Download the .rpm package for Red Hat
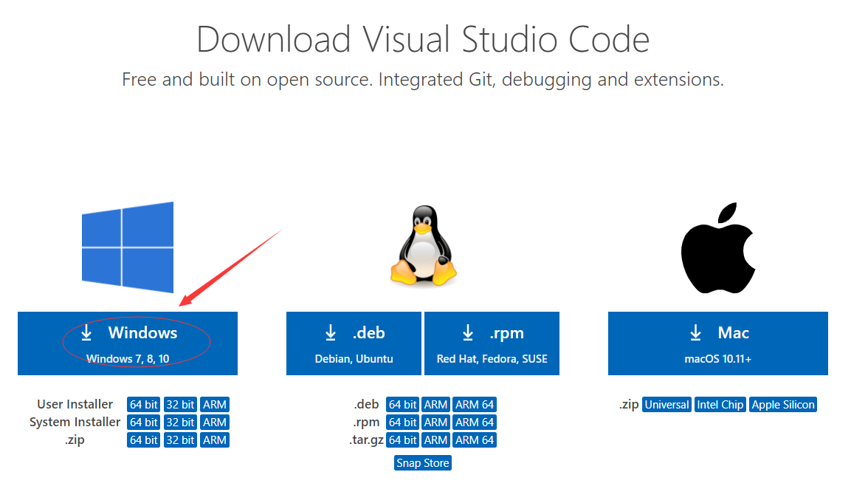Viewport: 868px width, 489px height. (492, 343)
